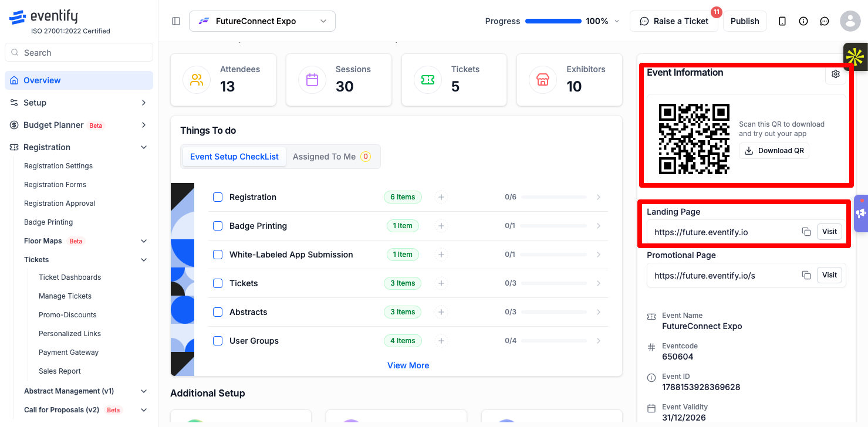Check the White-Labeled App Submission checkbox
Image resolution: width=868 pixels, height=427 pixels.
pos(218,255)
